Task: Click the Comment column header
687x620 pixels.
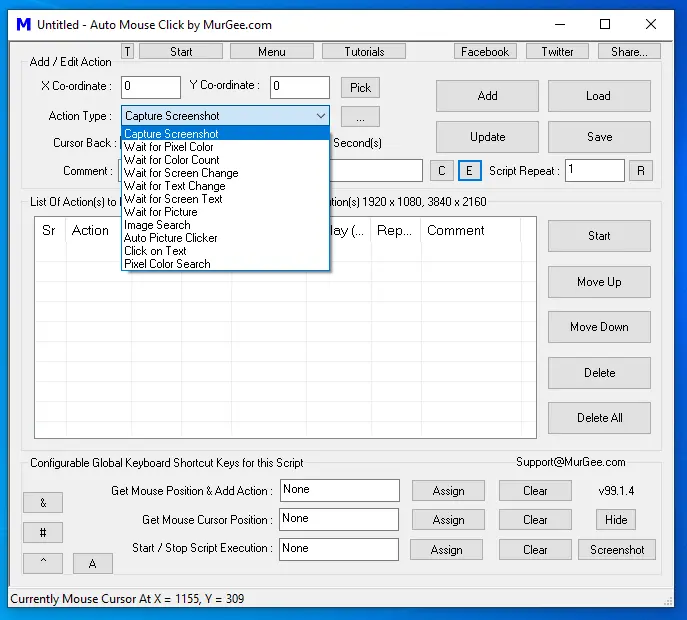Action: coord(471,230)
